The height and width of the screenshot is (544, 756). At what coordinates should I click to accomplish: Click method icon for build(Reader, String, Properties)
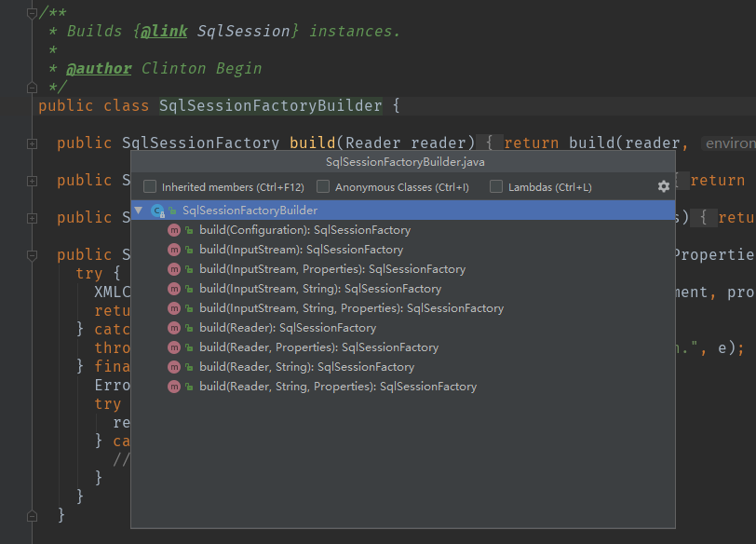[x=174, y=387]
